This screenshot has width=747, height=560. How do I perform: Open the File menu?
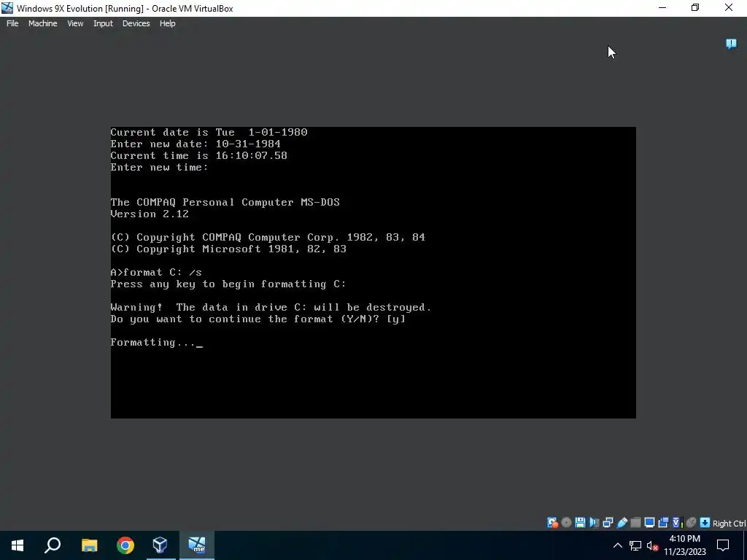12,23
